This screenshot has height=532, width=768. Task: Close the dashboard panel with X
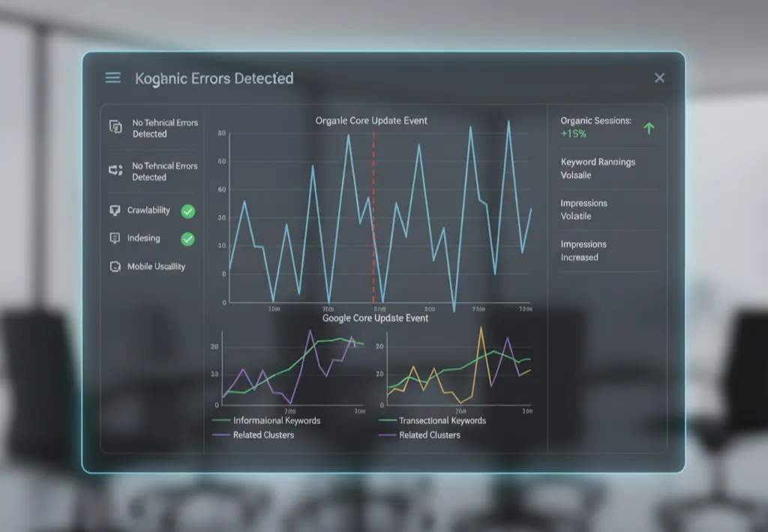[x=659, y=78]
